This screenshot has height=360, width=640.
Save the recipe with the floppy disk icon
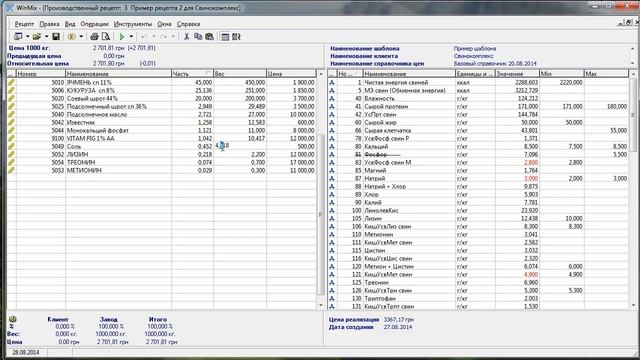pos(56,37)
